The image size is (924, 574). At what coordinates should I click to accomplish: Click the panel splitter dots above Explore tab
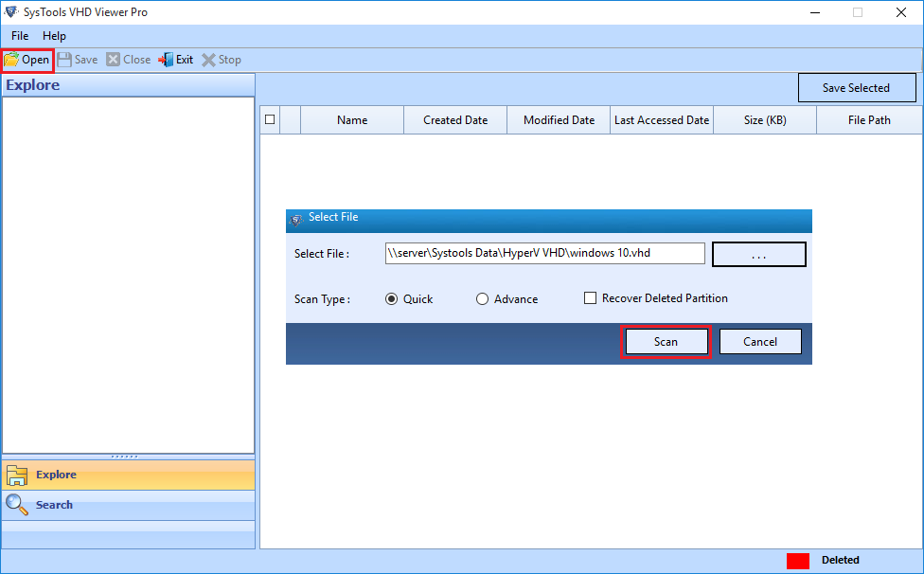click(124, 457)
